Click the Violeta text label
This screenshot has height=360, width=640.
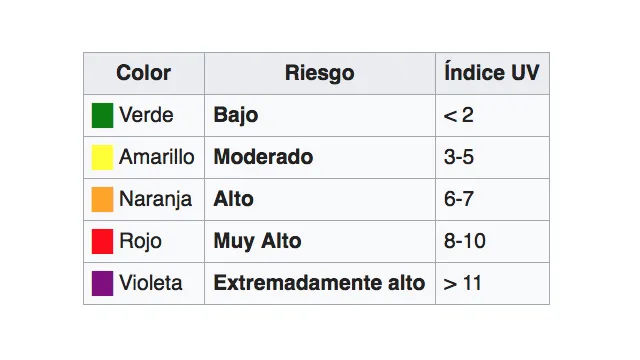point(151,283)
